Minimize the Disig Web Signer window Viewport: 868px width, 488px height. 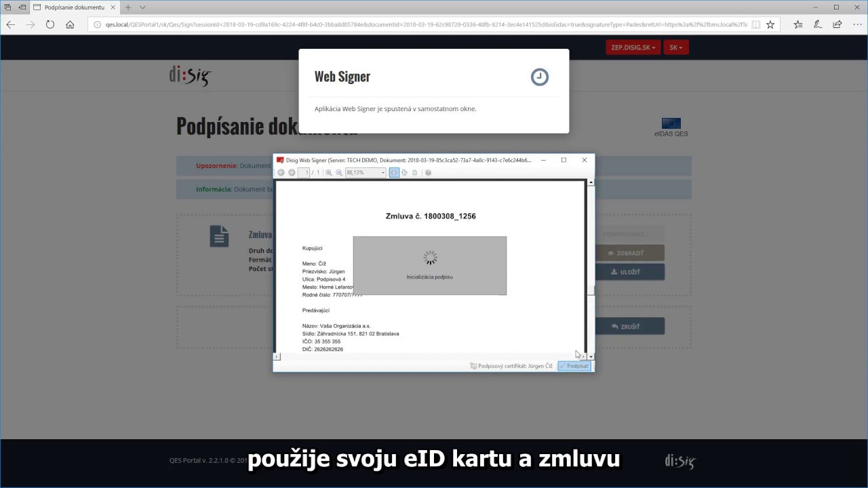point(544,160)
